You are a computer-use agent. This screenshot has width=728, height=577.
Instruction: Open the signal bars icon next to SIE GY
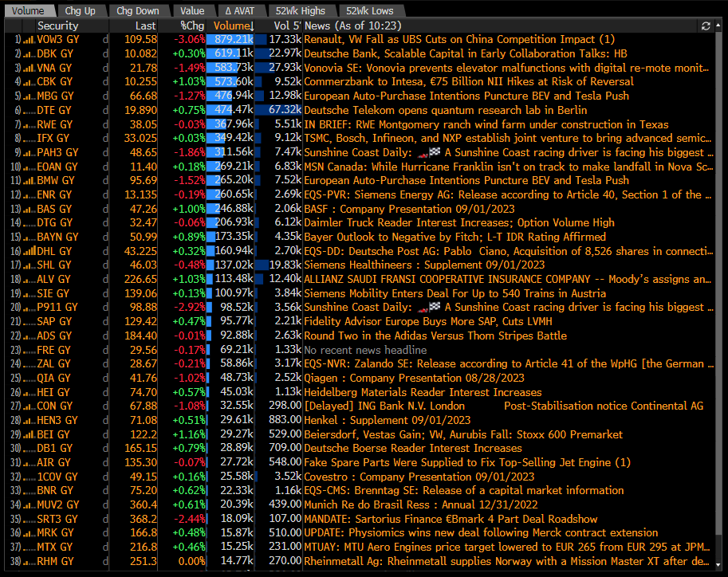(29, 293)
